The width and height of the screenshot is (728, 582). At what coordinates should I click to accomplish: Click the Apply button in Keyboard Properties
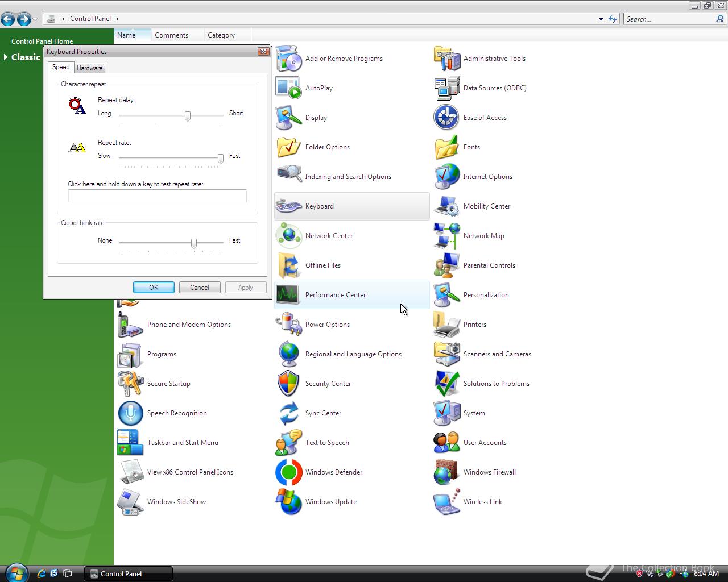coord(246,288)
